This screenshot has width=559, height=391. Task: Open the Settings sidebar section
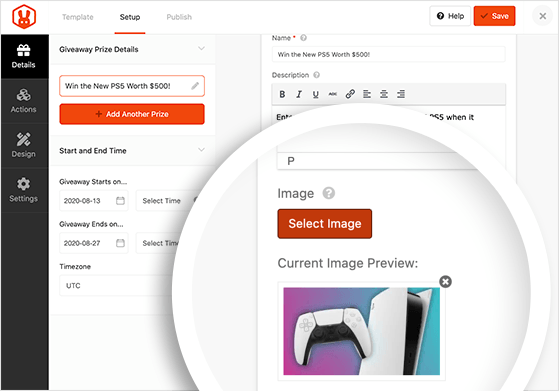pyautogui.click(x=24, y=190)
